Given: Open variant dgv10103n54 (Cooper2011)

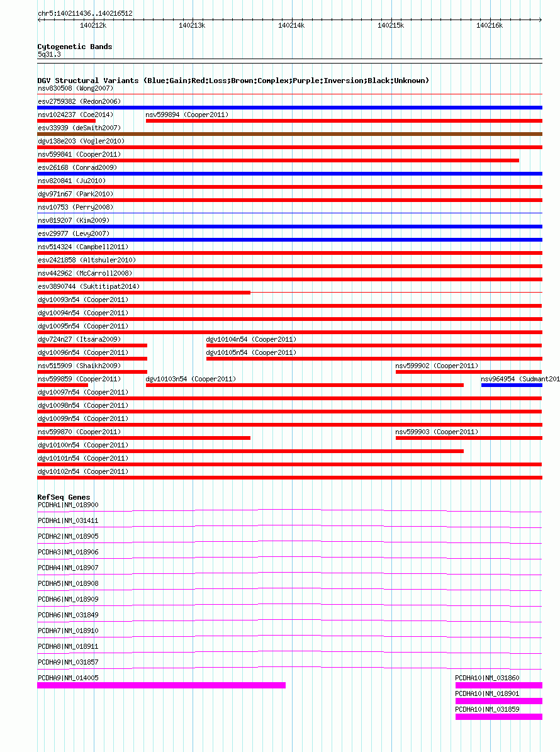Looking at the screenshot, I should click(x=191, y=379).
